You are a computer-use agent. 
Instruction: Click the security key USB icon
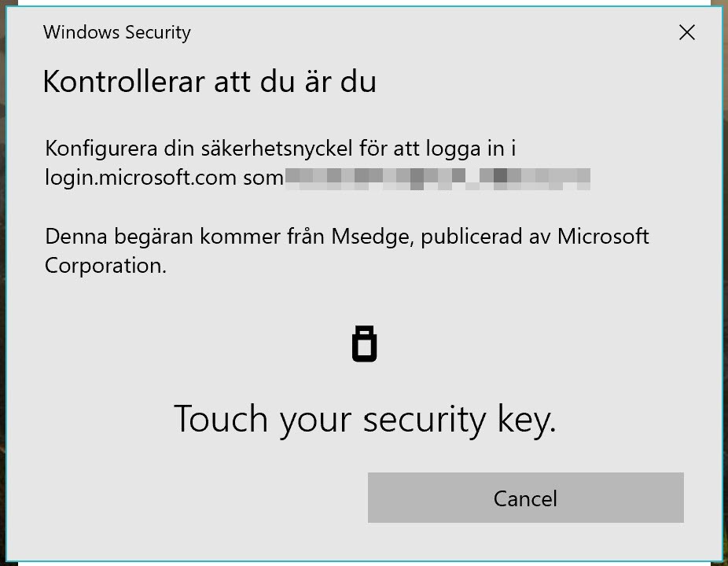coord(364,344)
